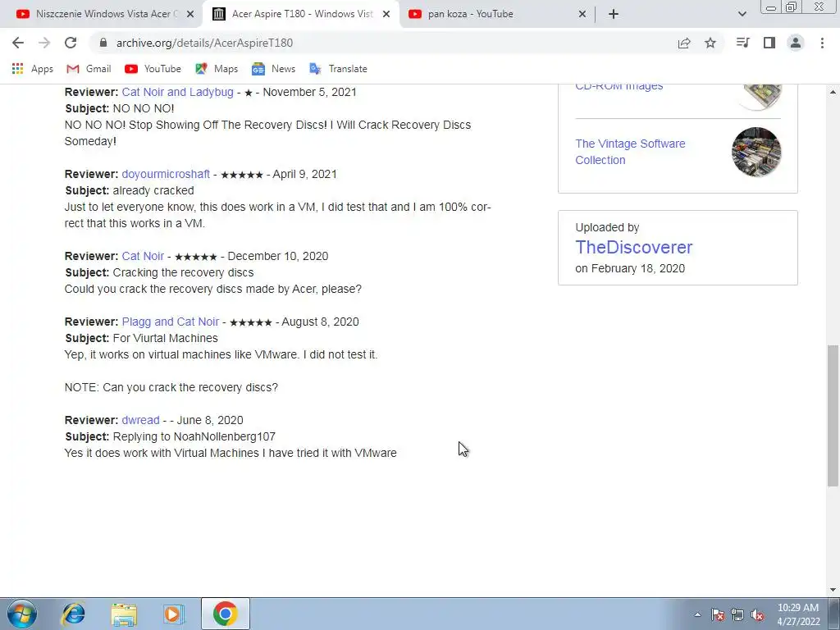The width and height of the screenshot is (840, 630).
Task: Open the Windows Start menu
Action: tap(22, 614)
